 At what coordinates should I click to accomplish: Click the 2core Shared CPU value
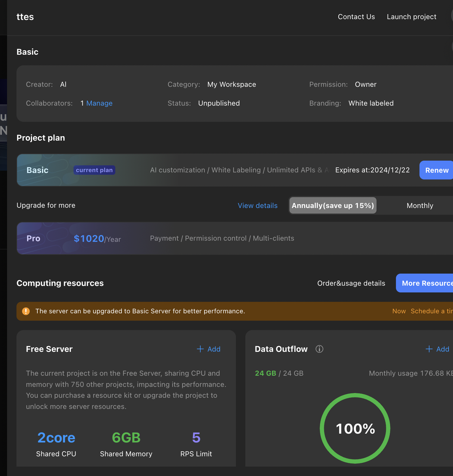(56, 438)
